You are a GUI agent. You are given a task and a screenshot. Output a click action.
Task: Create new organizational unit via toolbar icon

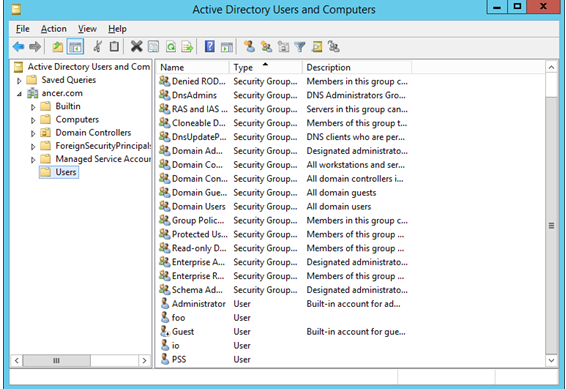[283, 47]
